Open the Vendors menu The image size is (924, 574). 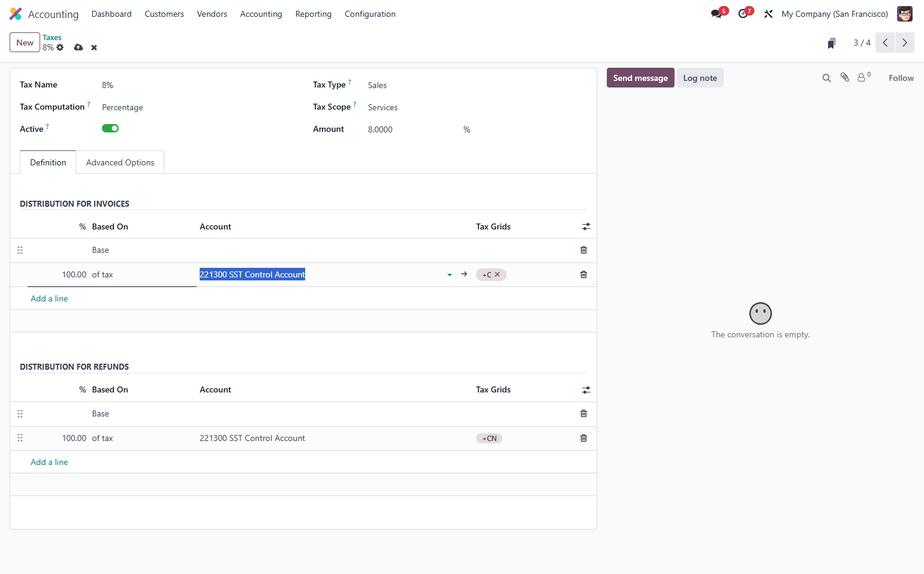pyautogui.click(x=212, y=14)
